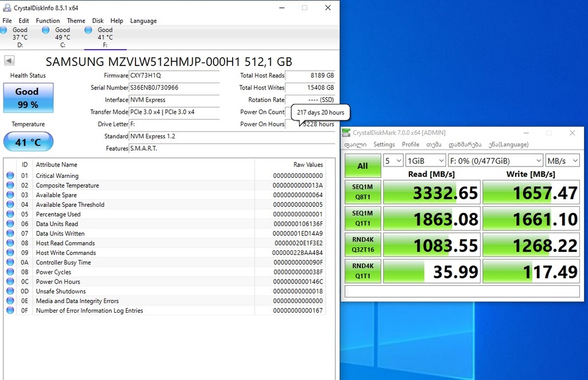Click the Good 99% health status box

pos(28,98)
